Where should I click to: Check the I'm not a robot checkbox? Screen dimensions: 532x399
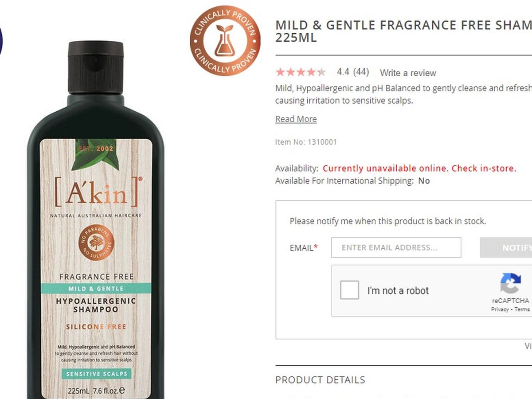(349, 290)
